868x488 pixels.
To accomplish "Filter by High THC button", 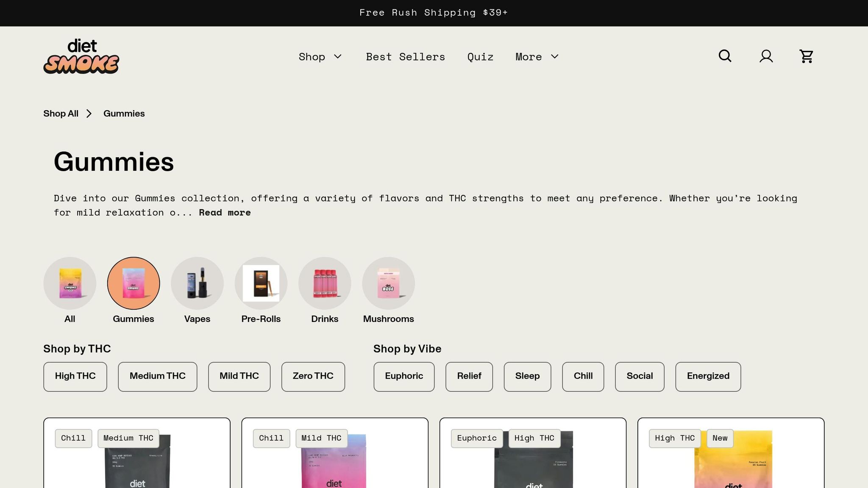I will [75, 377].
